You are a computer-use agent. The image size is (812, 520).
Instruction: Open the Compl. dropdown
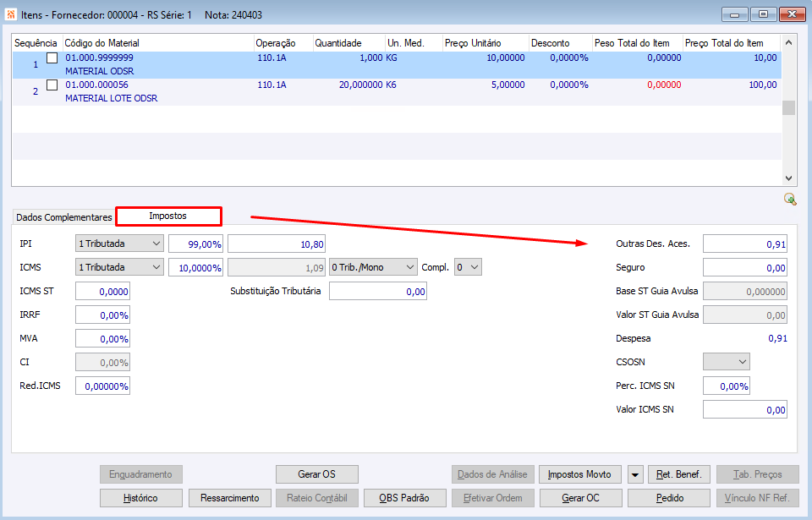pyautogui.click(x=468, y=267)
